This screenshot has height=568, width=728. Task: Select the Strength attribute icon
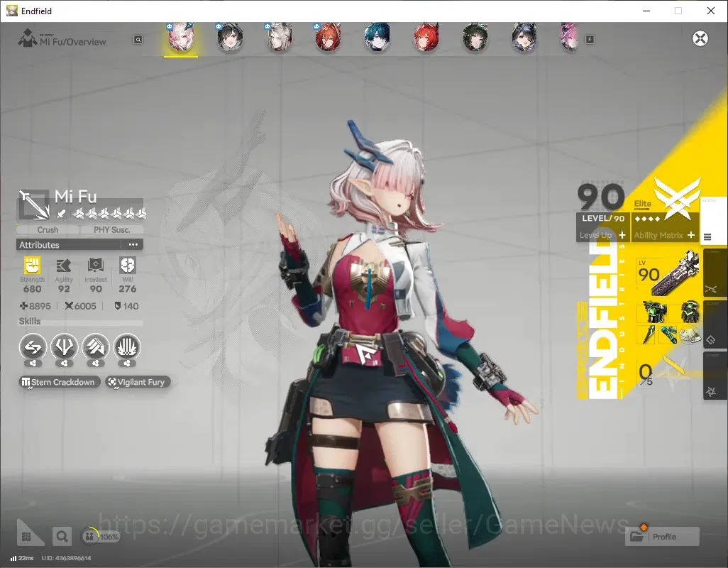[x=32, y=266]
